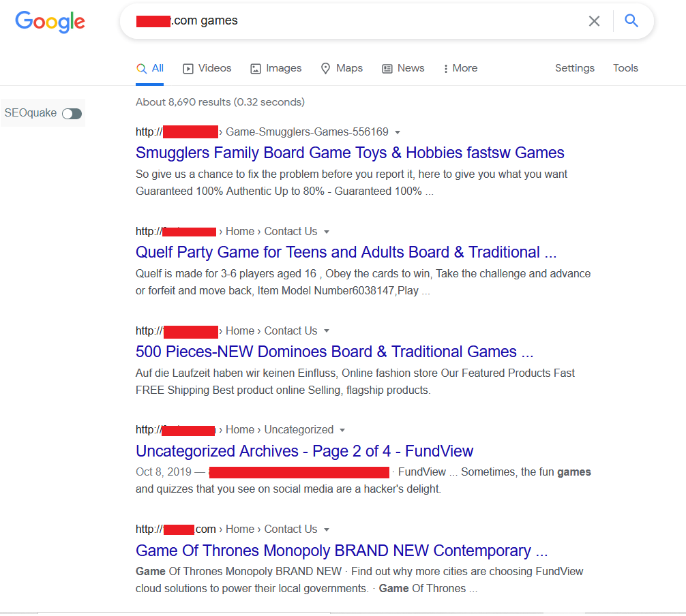Switch to the Images tab
Image resolution: width=686 pixels, height=616 pixels.
pos(275,69)
